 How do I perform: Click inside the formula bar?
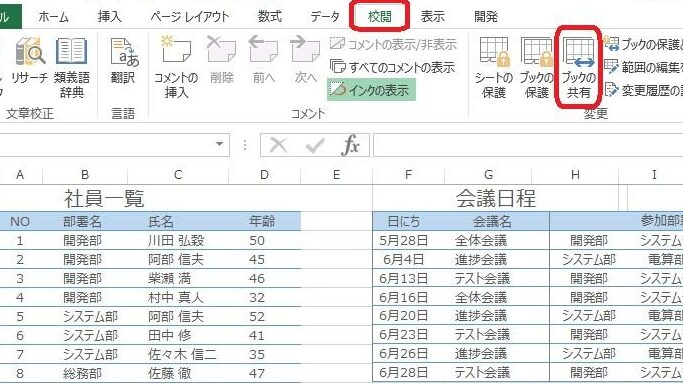pos(528,145)
